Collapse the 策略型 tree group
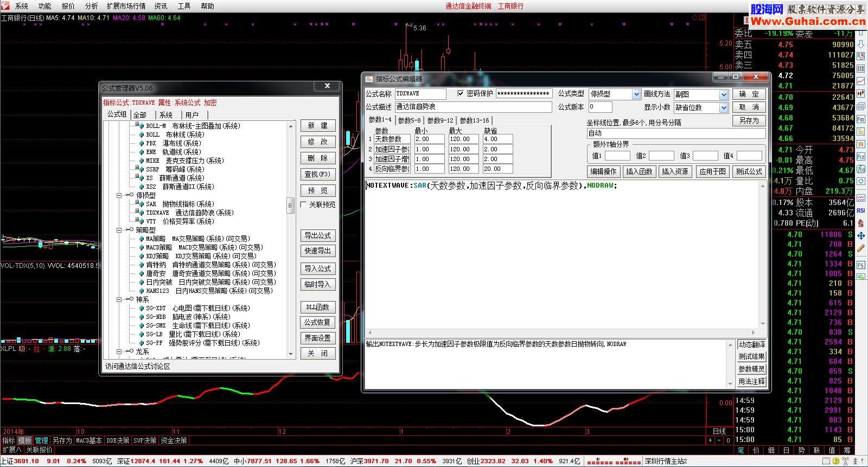This screenshot has height=467, width=868. [119, 230]
